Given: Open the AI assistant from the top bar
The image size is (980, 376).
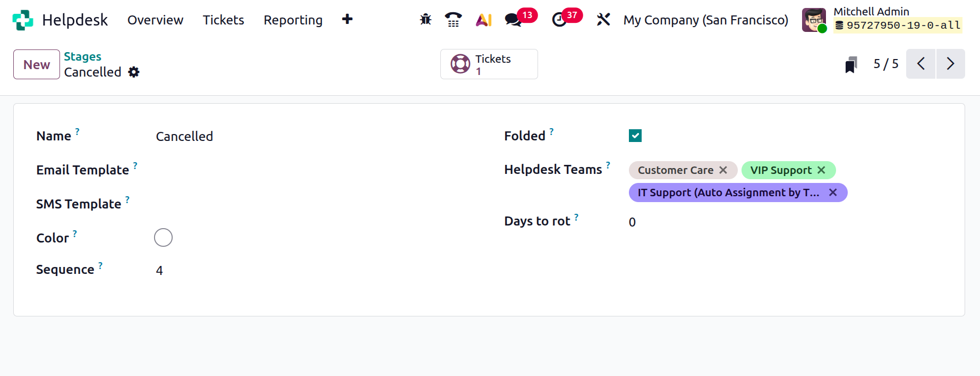Looking at the screenshot, I should [483, 19].
